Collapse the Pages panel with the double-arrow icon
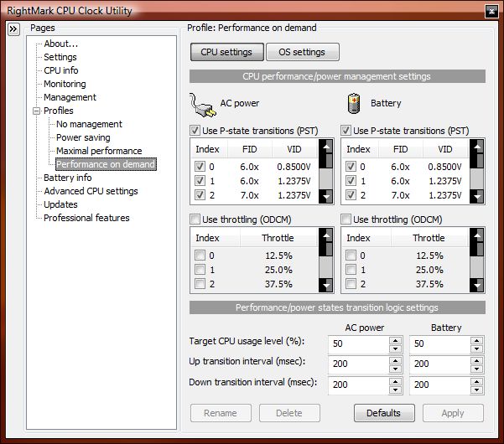Image resolution: width=504 pixels, height=444 pixels. click(13, 29)
